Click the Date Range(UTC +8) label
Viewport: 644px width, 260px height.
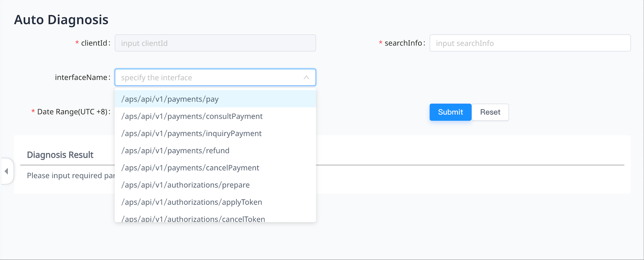point(72,112)
